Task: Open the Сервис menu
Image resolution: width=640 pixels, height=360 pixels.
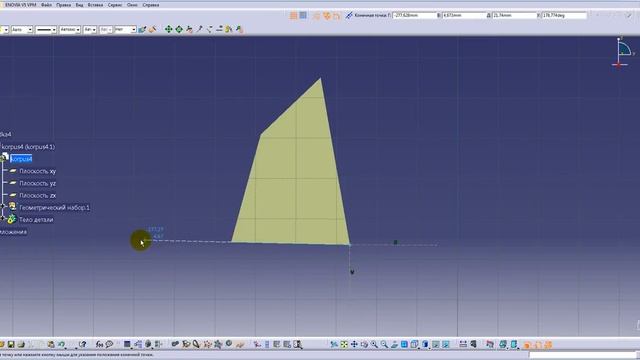Action: click(x=115, y=5)
